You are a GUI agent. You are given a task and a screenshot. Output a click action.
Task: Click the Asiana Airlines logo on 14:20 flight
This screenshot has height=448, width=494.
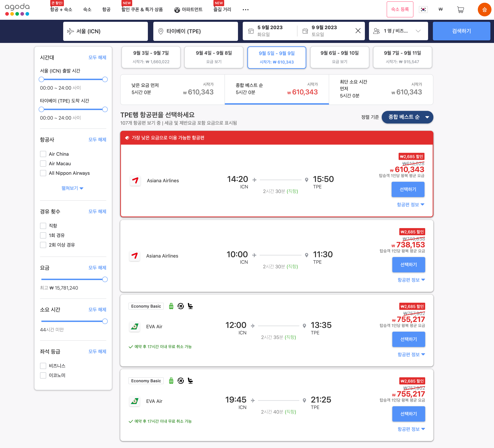click(135, 181)
